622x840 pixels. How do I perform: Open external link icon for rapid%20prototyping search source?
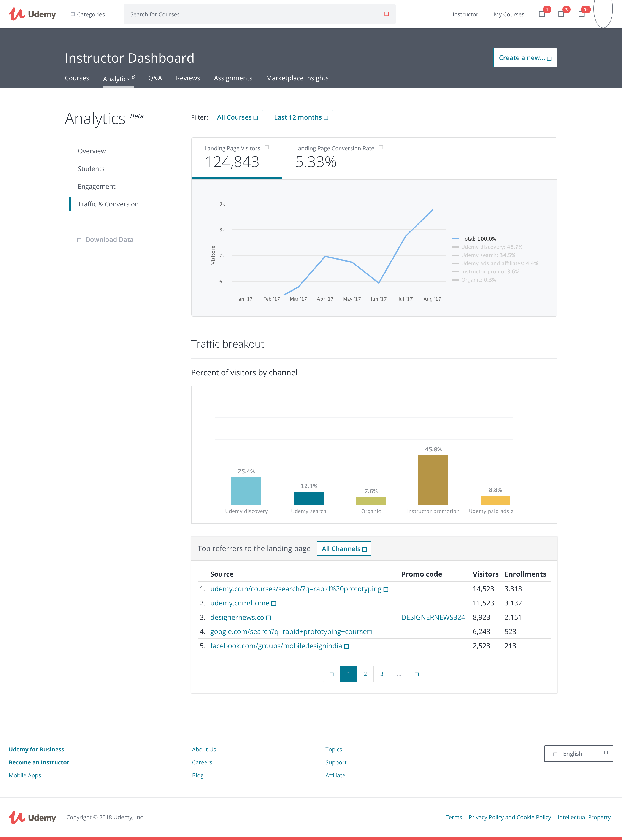(386, 589)
